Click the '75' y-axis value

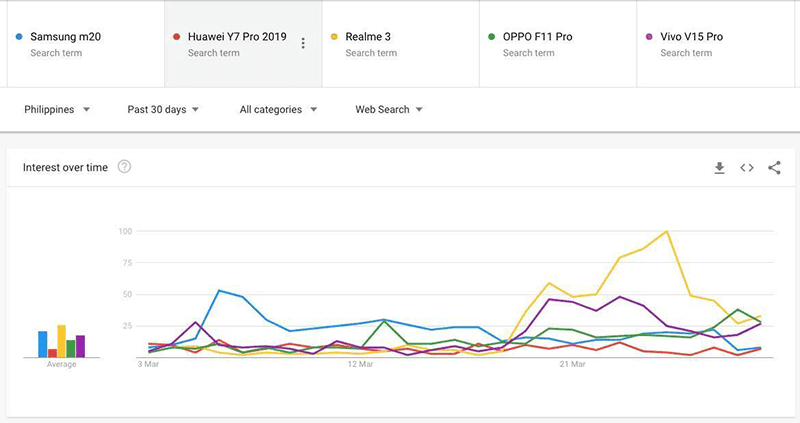(127, 263)
